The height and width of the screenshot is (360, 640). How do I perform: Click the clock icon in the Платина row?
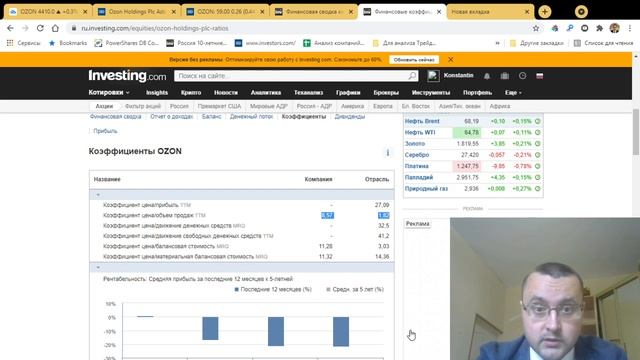[538, 166]
